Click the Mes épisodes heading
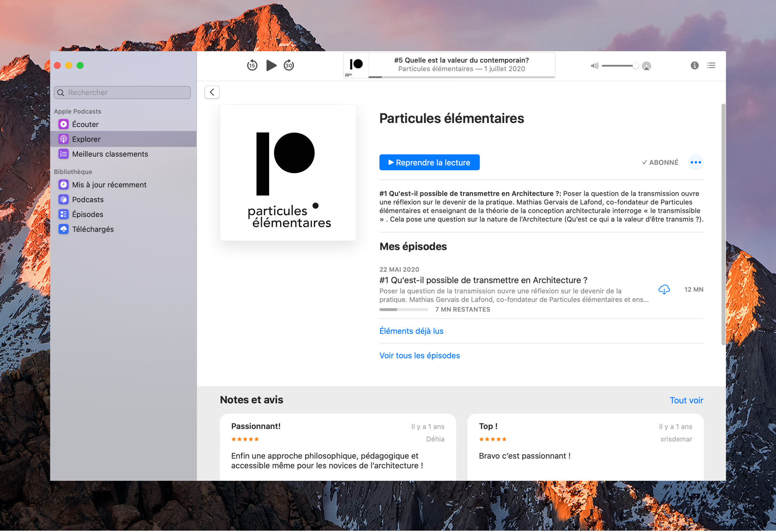This screenshot has height=532, width=776. 413,247
